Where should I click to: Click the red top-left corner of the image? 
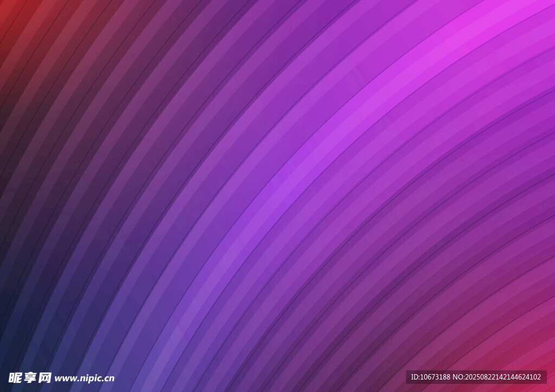point(8,8)
